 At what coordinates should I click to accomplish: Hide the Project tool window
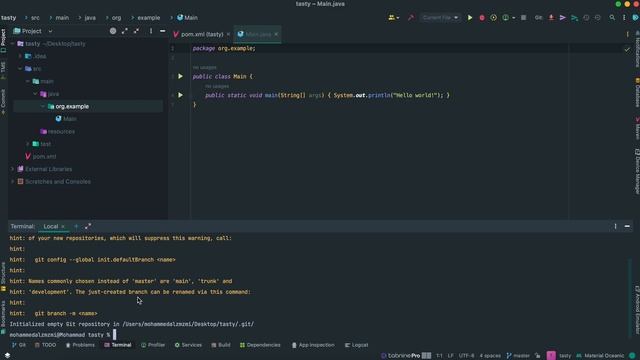pos(162,31)
